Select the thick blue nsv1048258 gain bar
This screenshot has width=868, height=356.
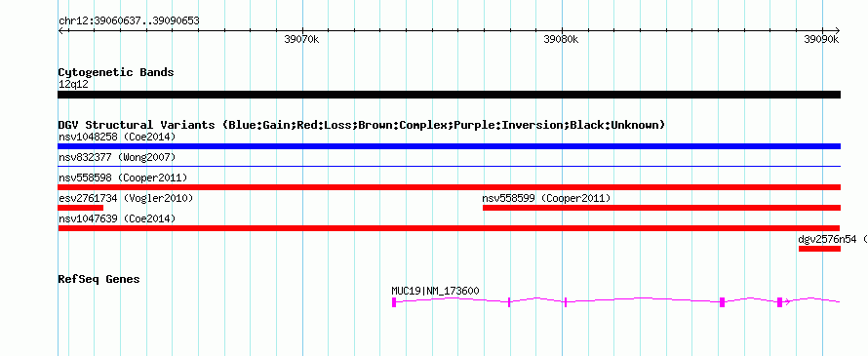click(449, 146)
